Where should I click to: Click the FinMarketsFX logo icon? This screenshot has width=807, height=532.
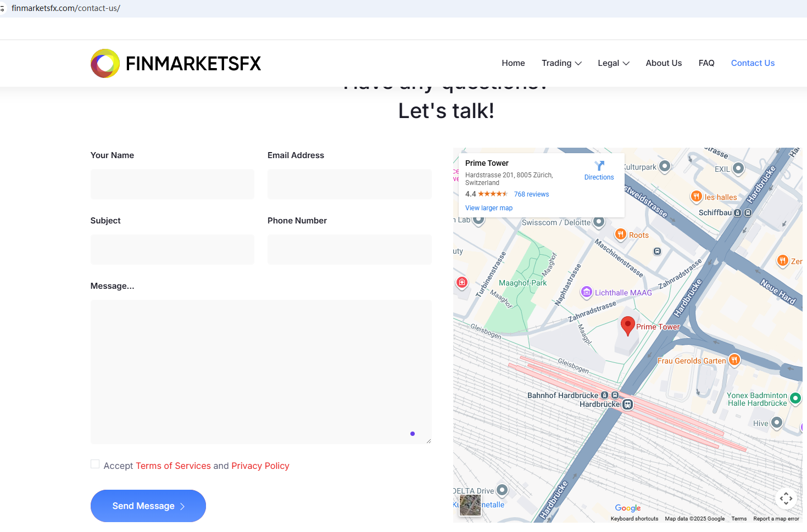tap(105, 64)
